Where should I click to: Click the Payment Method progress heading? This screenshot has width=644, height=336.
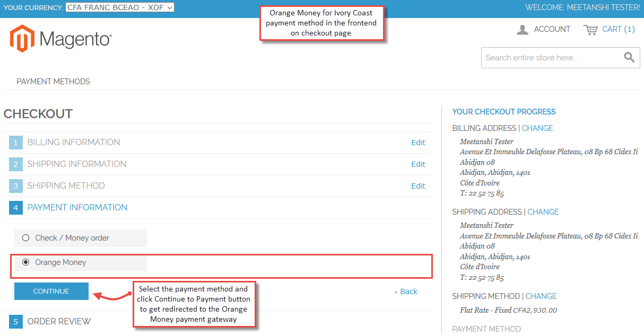pos(486,329)
